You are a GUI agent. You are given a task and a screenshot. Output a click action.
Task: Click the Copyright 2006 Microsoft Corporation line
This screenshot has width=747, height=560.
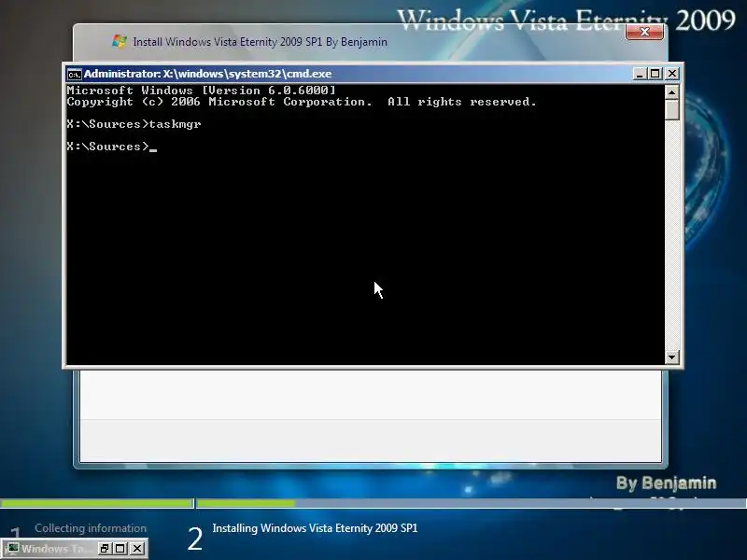(x=302, y=102)
